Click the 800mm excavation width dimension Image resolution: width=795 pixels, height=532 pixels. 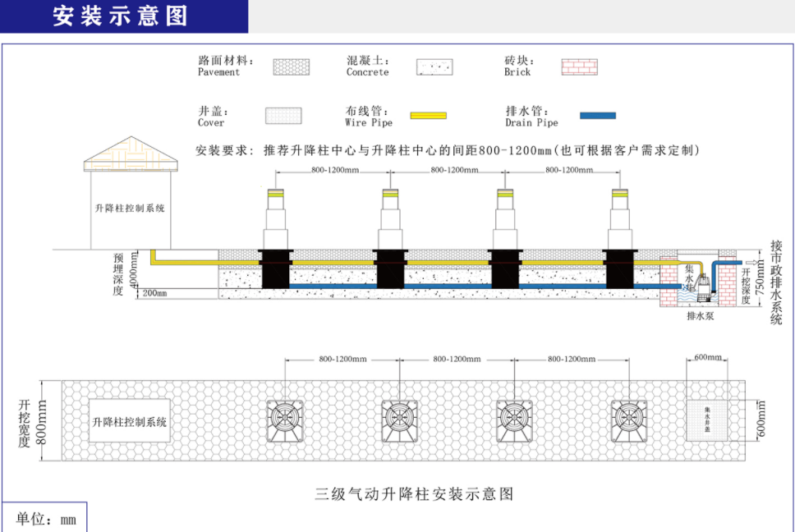coord(42,423)
